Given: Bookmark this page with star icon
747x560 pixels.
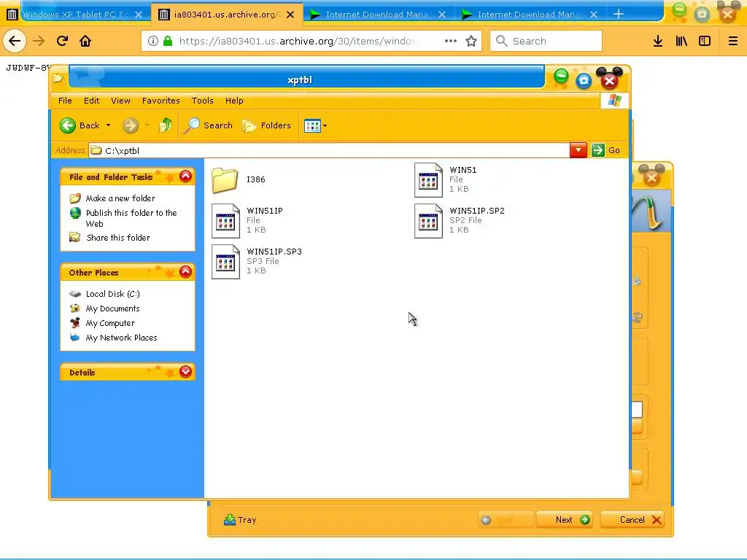Looking at the screenshot, I should tap(471, 41).
